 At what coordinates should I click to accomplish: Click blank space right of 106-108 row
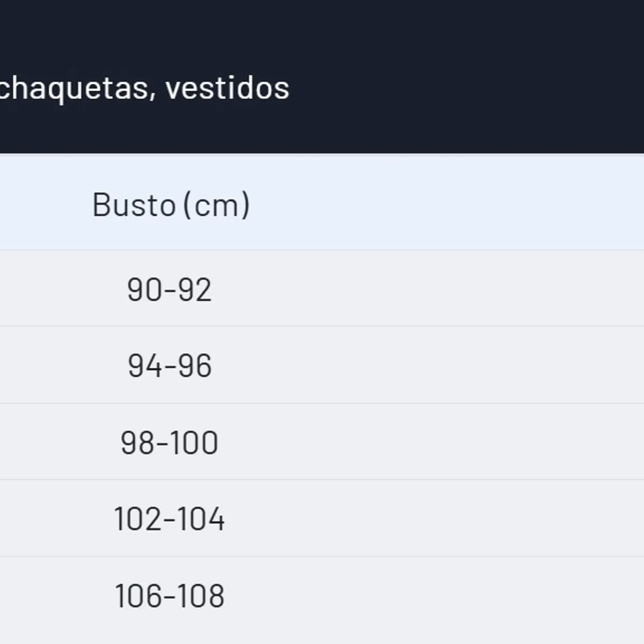pyautogui.click(x=429, y=596)
